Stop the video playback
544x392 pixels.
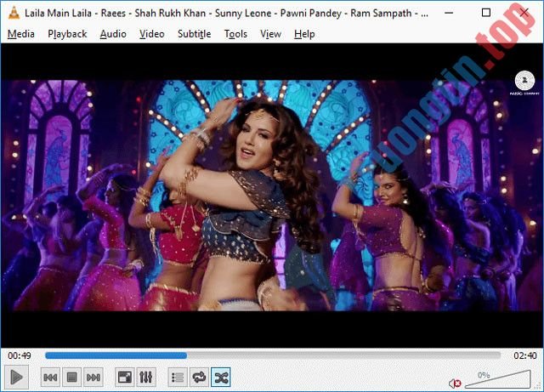pos(71,377)
